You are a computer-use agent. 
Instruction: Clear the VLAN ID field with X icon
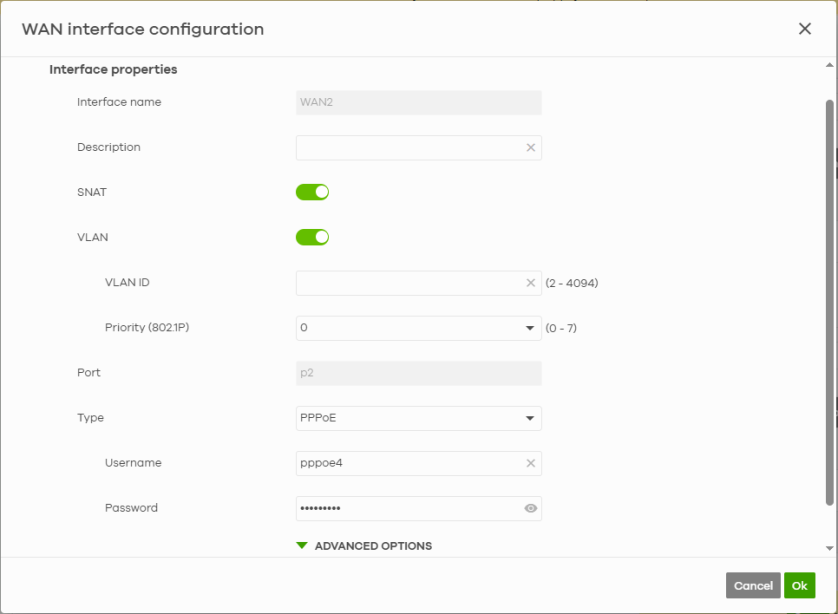(531, 283)
